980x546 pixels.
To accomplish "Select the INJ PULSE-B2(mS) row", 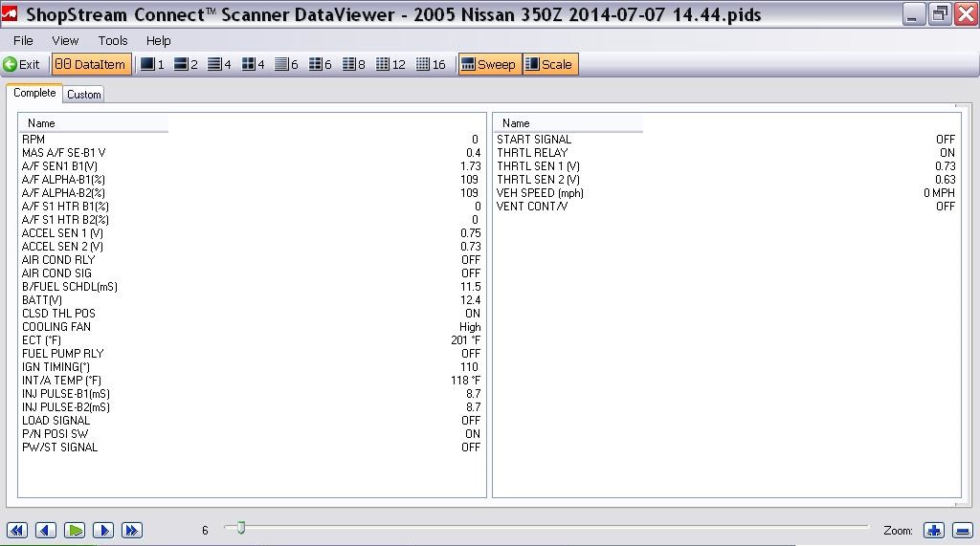I will coord(252,407).
